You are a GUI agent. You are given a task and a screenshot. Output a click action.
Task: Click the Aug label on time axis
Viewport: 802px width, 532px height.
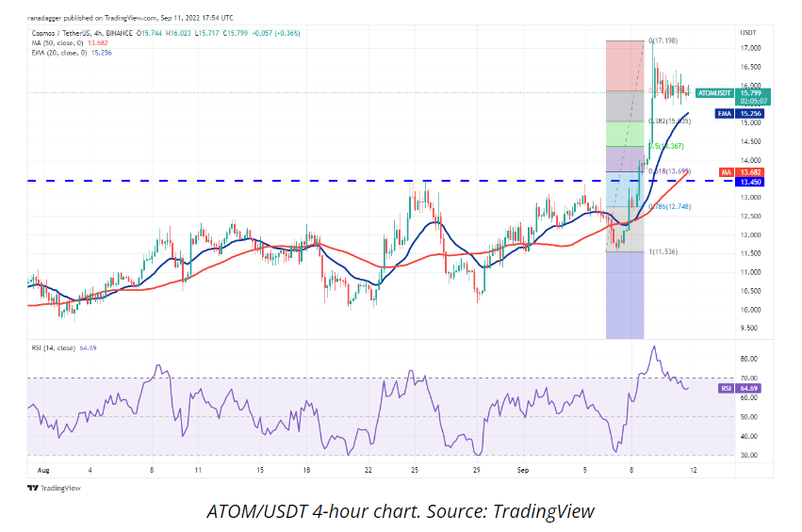pyautogui.click(x=43, y=470)
